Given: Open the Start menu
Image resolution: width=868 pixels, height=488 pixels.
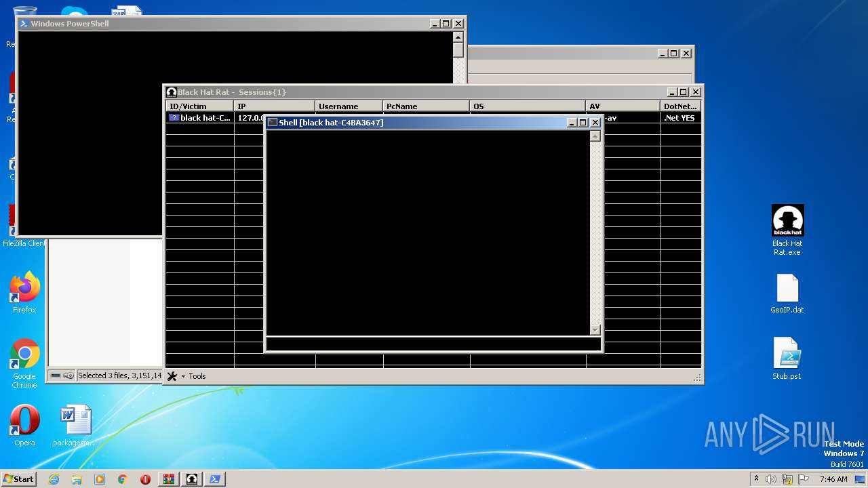Looking at the screenshot, I should pos(18,479).
